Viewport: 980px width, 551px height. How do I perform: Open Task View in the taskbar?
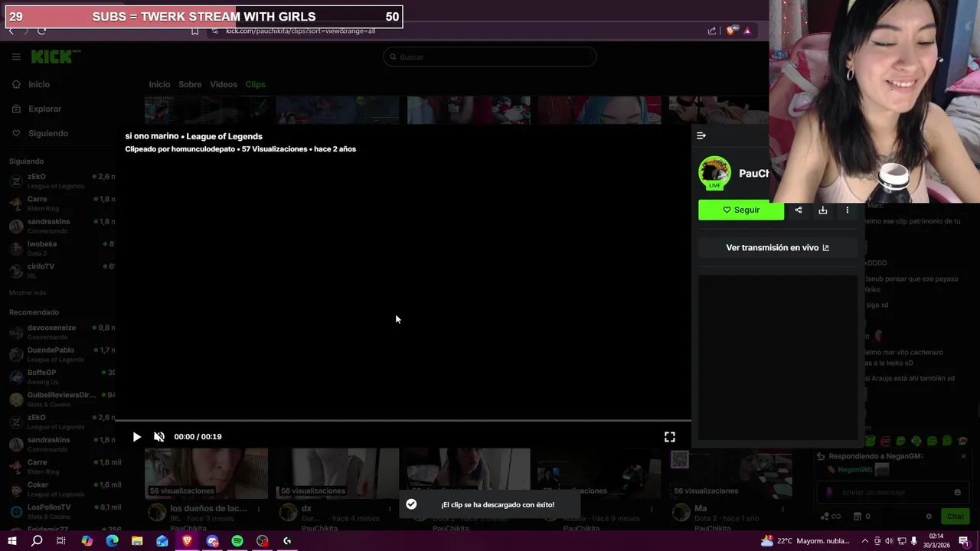[x=61, y=541]
